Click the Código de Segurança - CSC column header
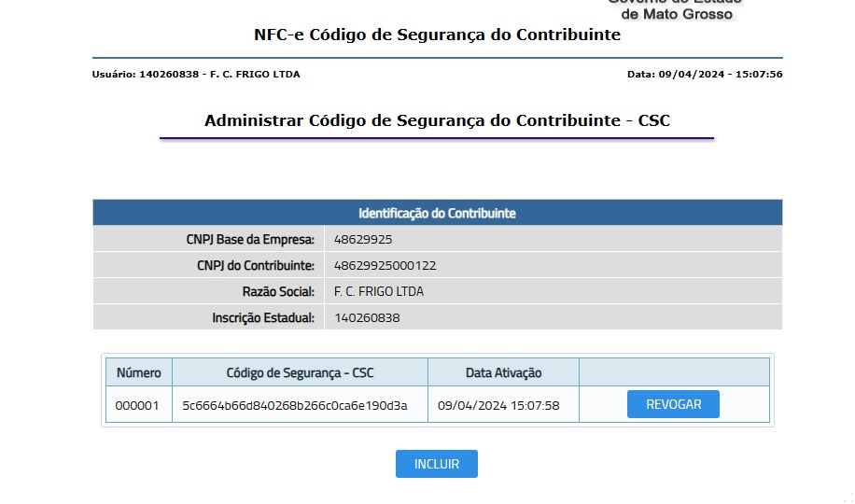This screenshot has height=504, width=855. pos(300,372)
